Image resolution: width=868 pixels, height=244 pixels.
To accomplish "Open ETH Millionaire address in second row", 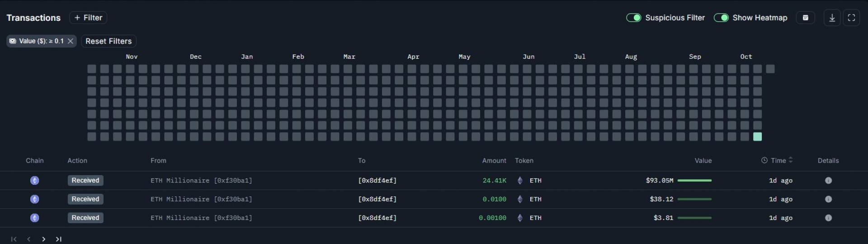I will coord(201,199).
